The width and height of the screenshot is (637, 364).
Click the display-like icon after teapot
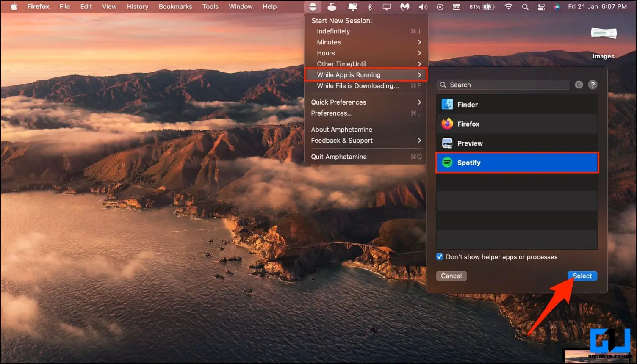point(352,7)
